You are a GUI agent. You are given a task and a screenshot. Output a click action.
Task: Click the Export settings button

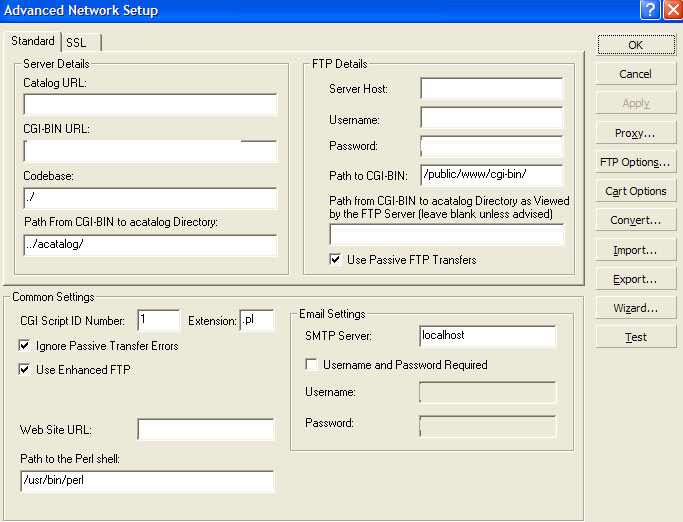coord(635,279)
